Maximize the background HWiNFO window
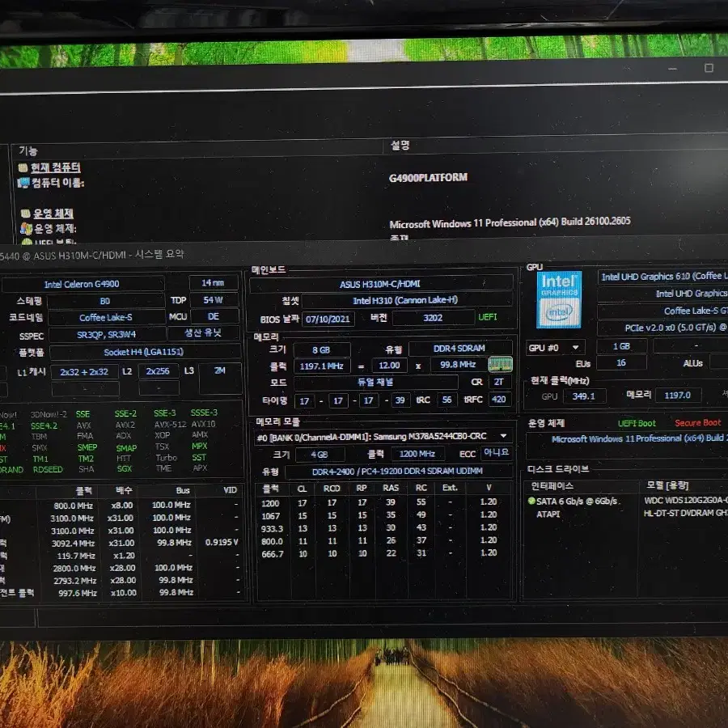728x728 pixels. [709, 68]
